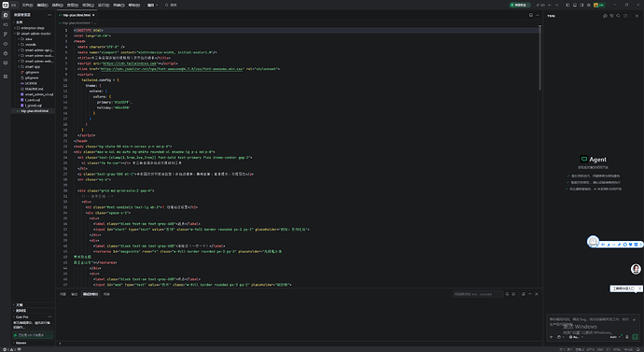Click the plus icon in chat input
Viewport: 644px width, 352px height.
(x=552, y=337)
